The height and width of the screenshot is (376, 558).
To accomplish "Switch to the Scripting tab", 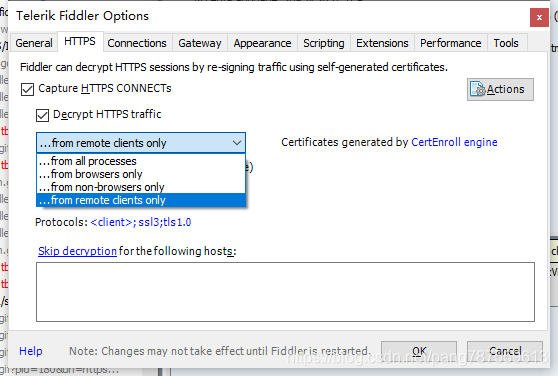I will pyautogui.click(x=324, y=43).
